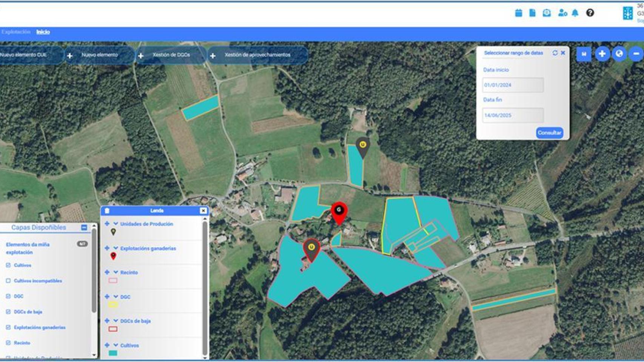Refresh the date range selector
This screenshot has height=362, width=644.
555,53
